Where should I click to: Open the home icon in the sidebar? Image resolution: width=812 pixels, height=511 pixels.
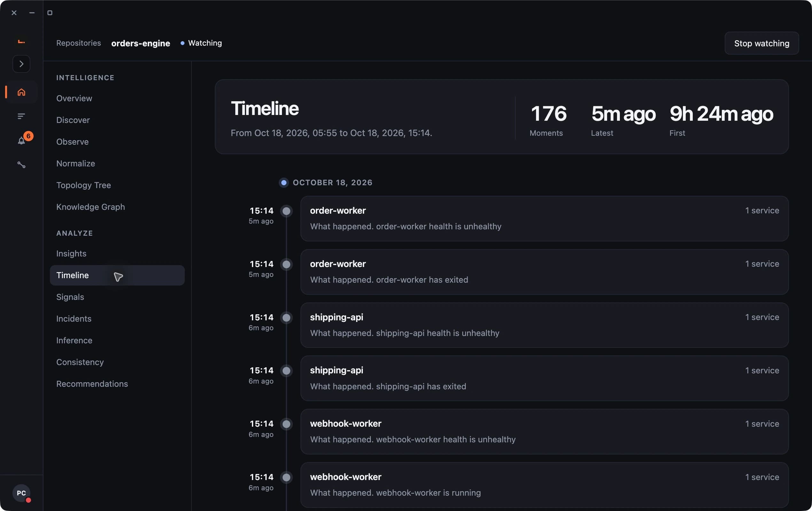tap(21, 92)
